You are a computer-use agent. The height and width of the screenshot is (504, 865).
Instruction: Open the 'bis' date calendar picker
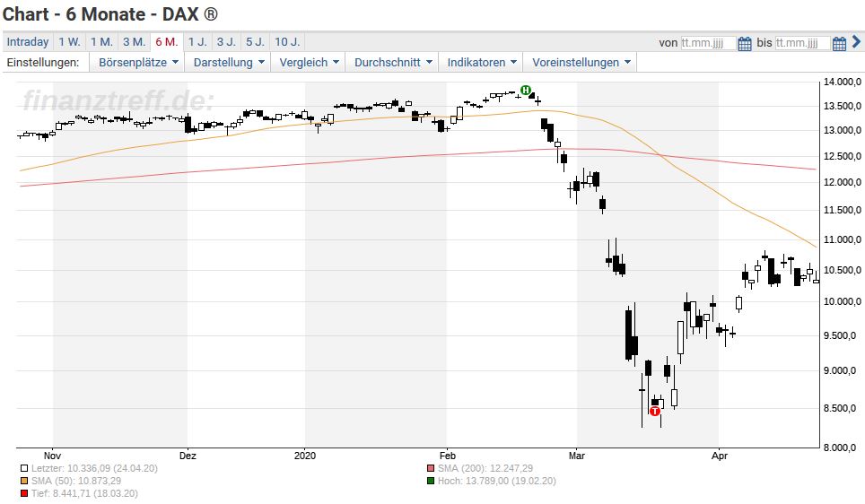839,44
